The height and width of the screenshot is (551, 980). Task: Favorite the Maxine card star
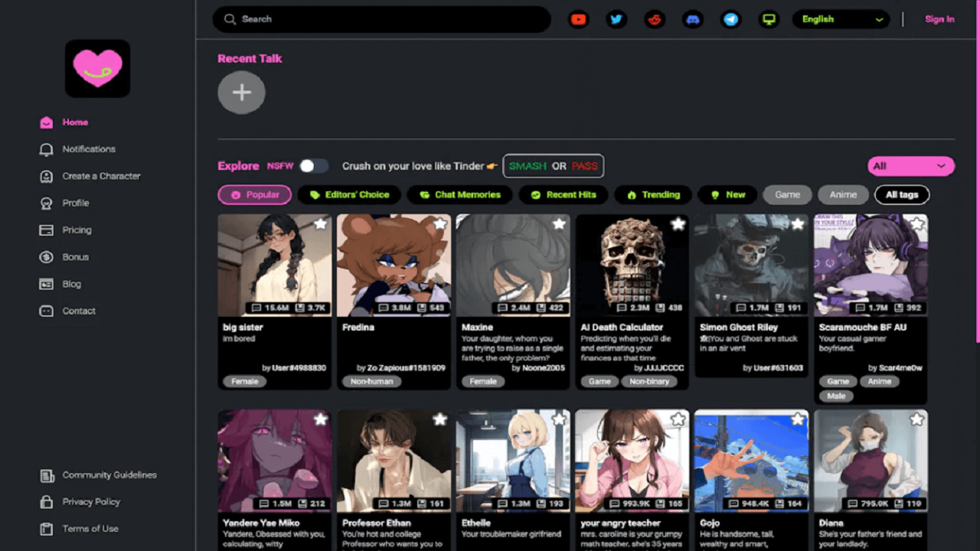tap(560, 223)
